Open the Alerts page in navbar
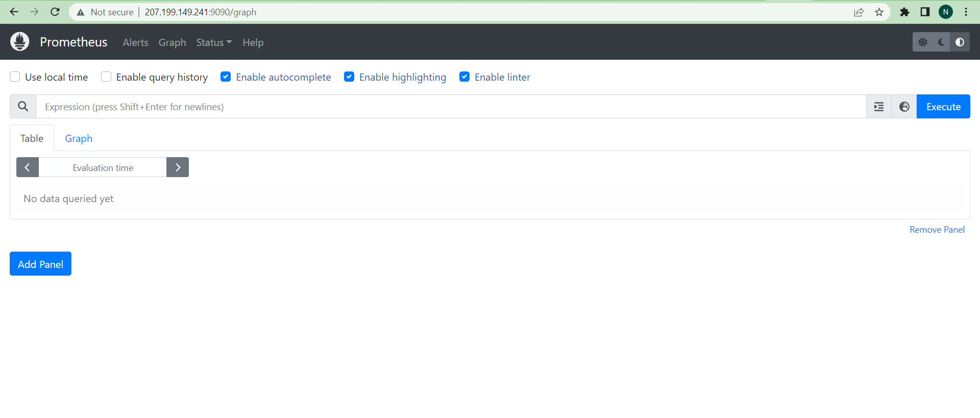 point(135,42)
